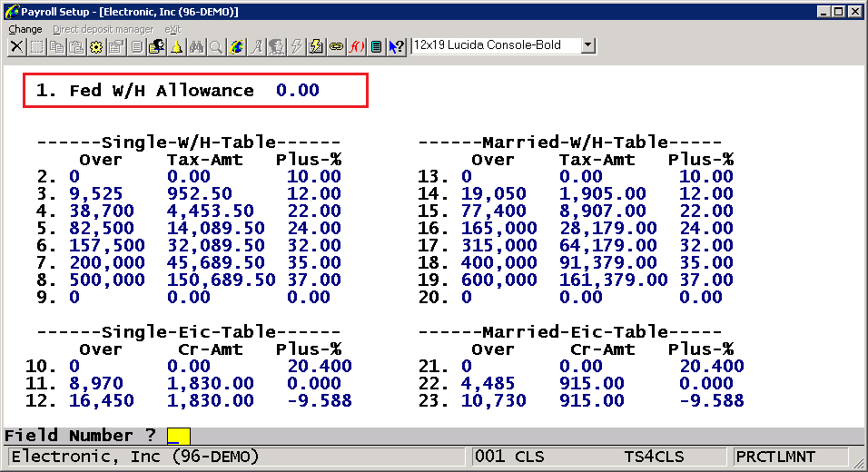Click the TS4CLS status bar entry
The height and width of the screenshot is (472, 868).
[654, 457]
